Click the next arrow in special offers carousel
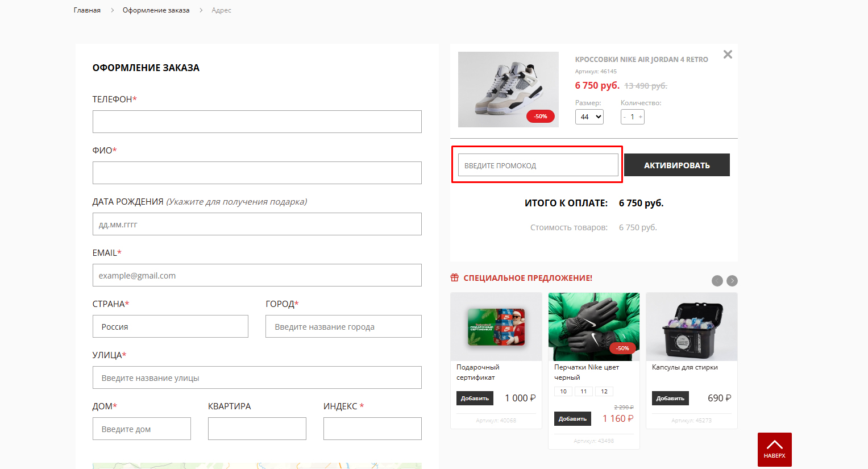The image size is (868, 469). pyautogui.click(x=732, y=281)
